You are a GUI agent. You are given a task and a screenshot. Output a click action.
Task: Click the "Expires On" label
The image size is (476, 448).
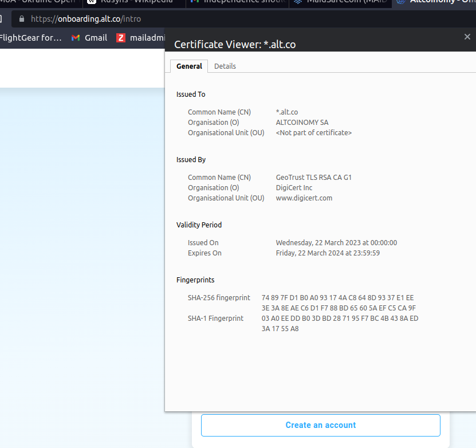[204, 253]
